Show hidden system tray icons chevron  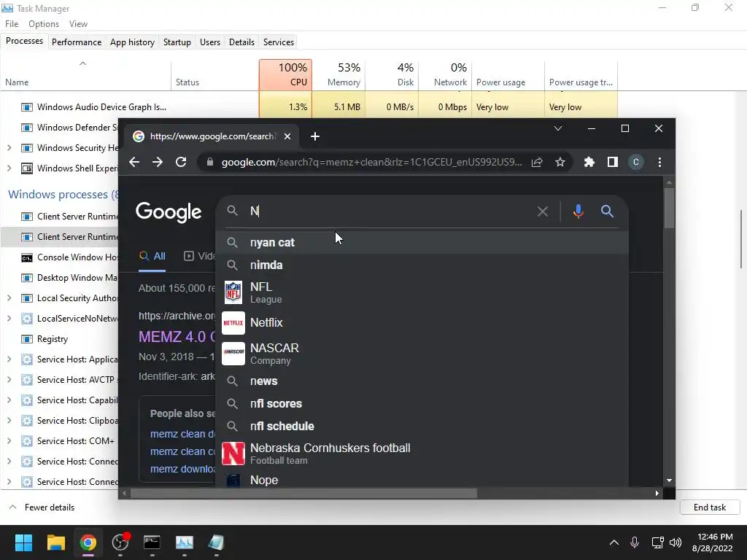(614, 542)
